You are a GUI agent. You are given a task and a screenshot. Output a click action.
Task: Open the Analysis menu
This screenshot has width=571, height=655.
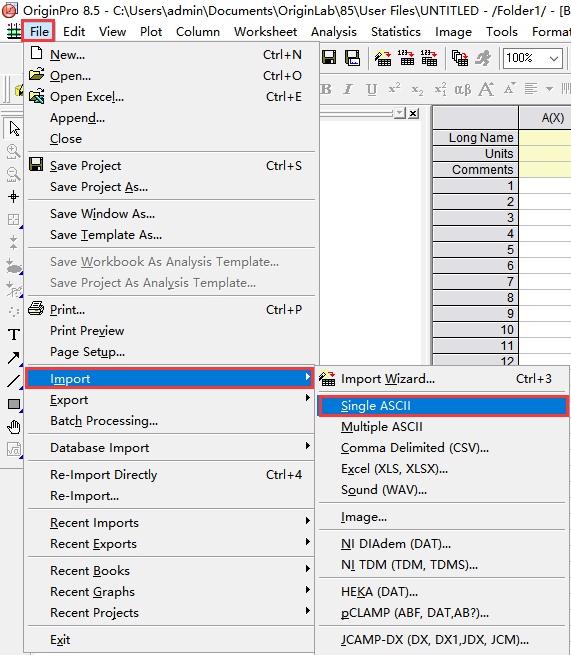click(x=334, y=32)
